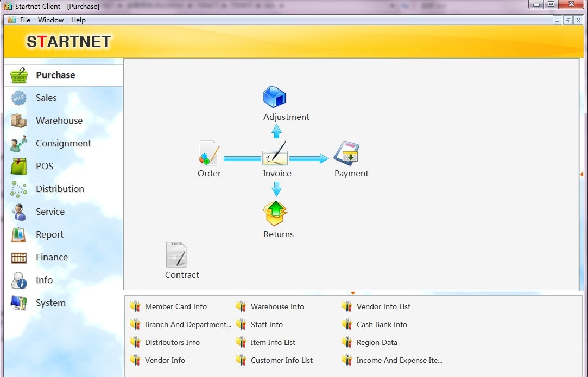Viewport: 588px width, 377px height.
Task: Click the Member Card Info shortcut icon
Action: click(135, 306)
